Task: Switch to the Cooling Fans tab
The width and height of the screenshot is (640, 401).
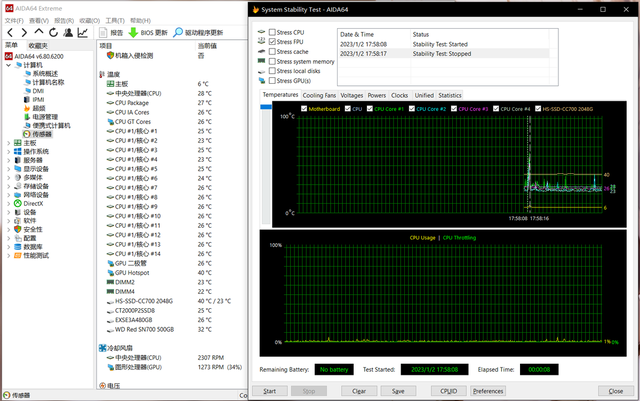Action: pyautogui.click(x=319, y=95)
